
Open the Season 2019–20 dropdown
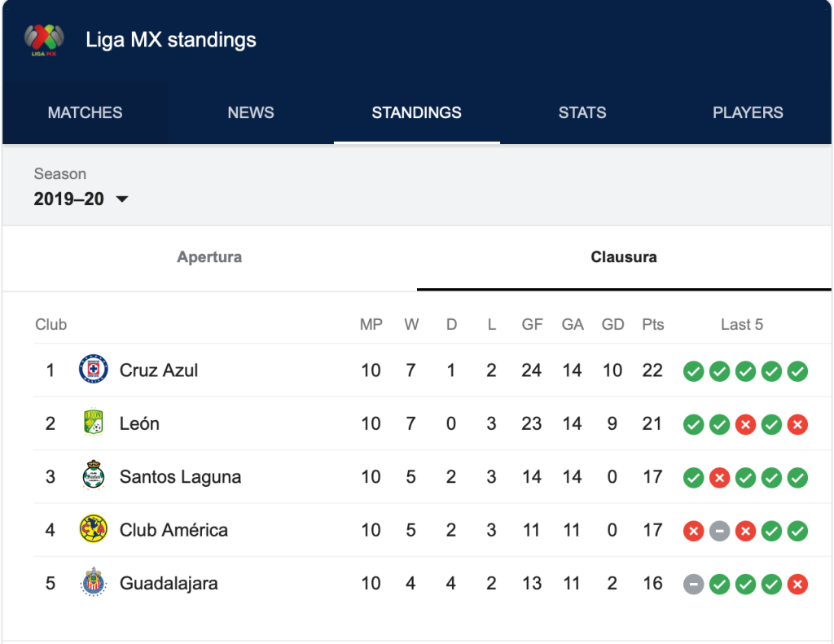81,199
